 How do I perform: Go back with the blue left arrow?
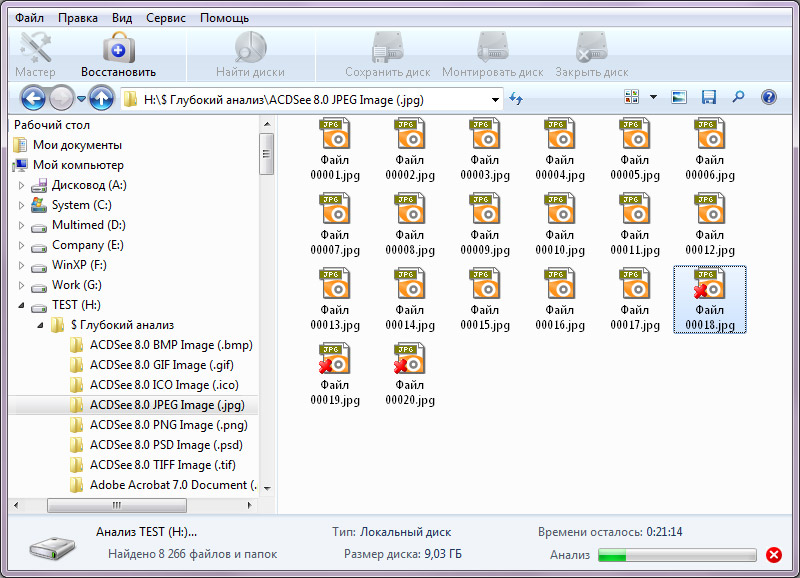pyautogui.click(x=33, y=98)
